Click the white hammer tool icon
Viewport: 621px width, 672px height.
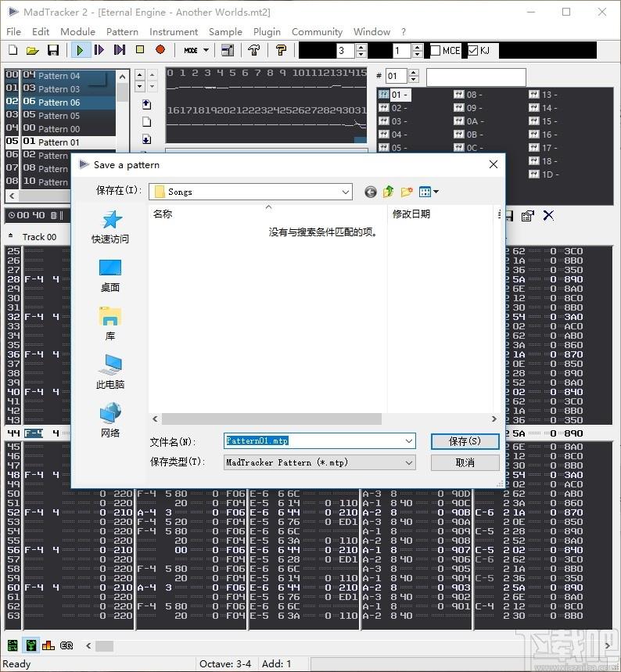[254, 50]
